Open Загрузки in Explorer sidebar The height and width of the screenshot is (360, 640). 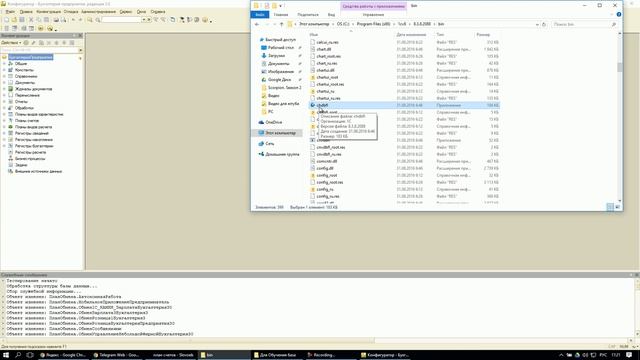276,56
